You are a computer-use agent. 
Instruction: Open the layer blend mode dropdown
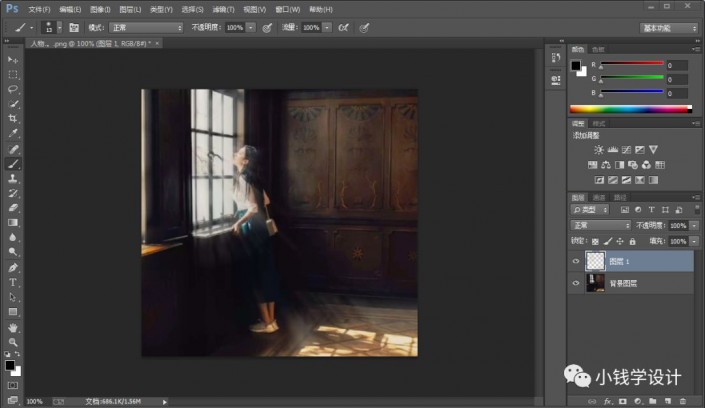coord(600,226)
